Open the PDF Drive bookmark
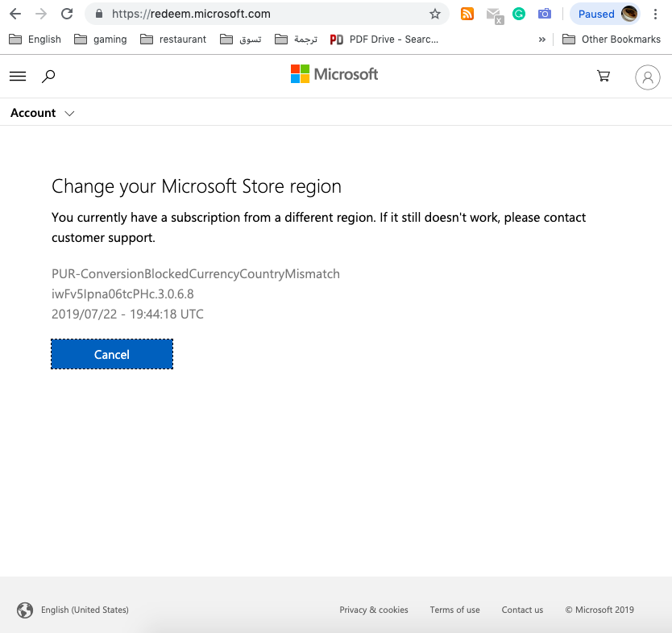Viewport: 672px width, 633px height. (384, 40)
